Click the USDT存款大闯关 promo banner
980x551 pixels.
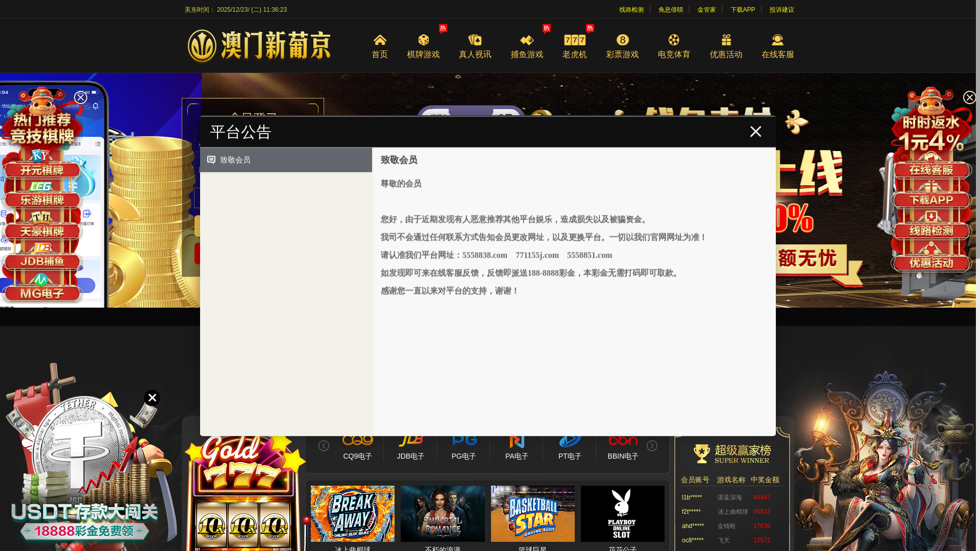point(84,520)
